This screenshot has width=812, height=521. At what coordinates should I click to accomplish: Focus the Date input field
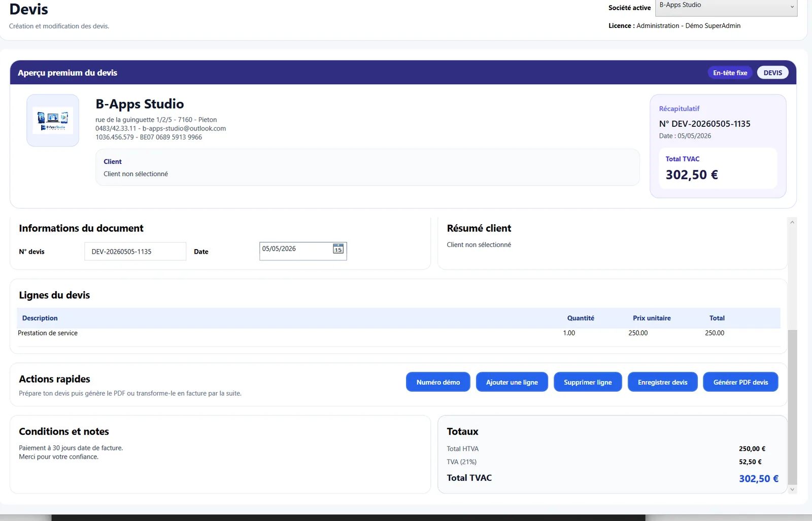(303, 251)
